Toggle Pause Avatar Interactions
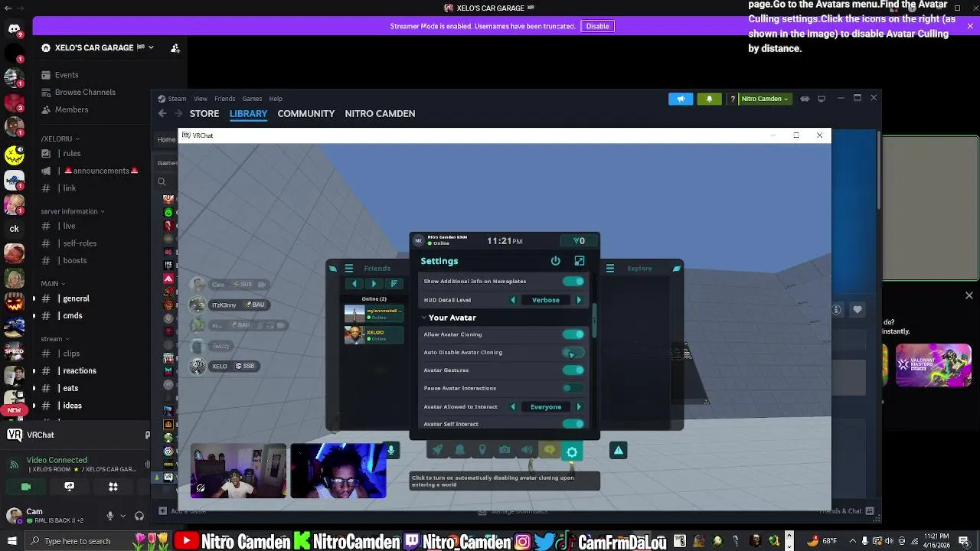The image size is (980, 551). [x=573, y=388]
